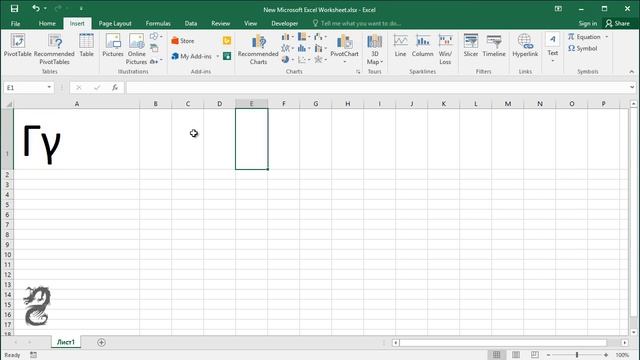This screenshot has height=360, width=640.
Task: Switch to Page Layout view
Action: pos(516,355)
